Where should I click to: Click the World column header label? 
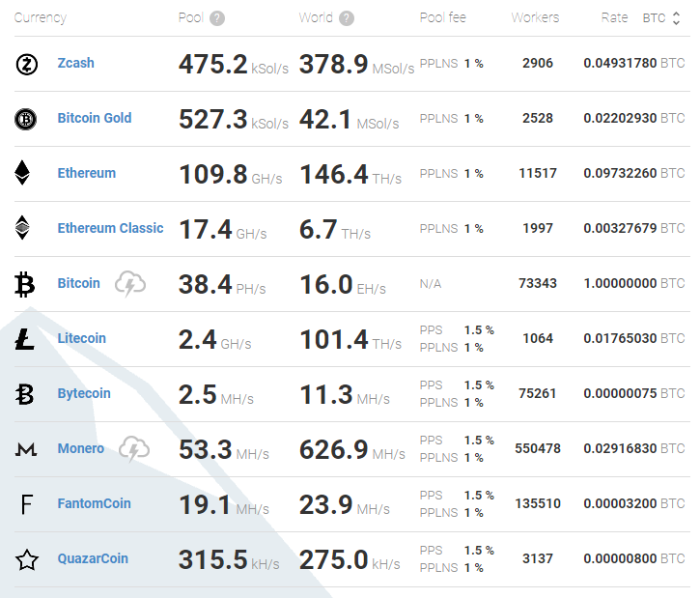click(316, 17)
